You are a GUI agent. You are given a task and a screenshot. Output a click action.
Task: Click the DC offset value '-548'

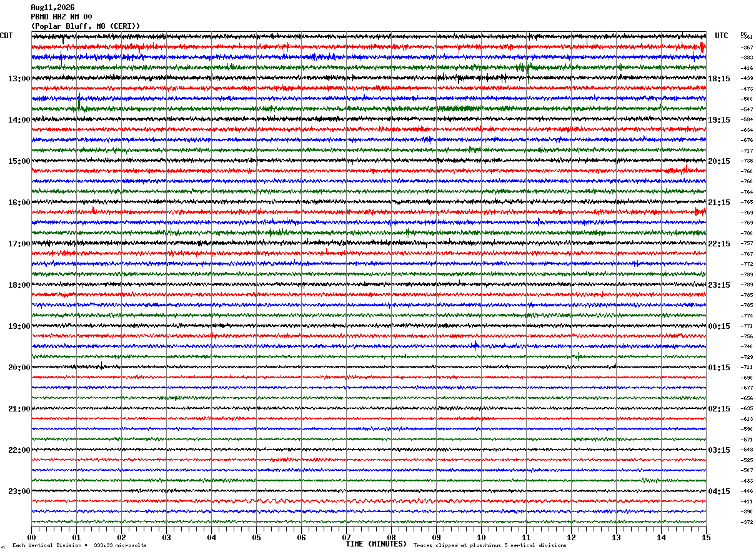(747, 450)
